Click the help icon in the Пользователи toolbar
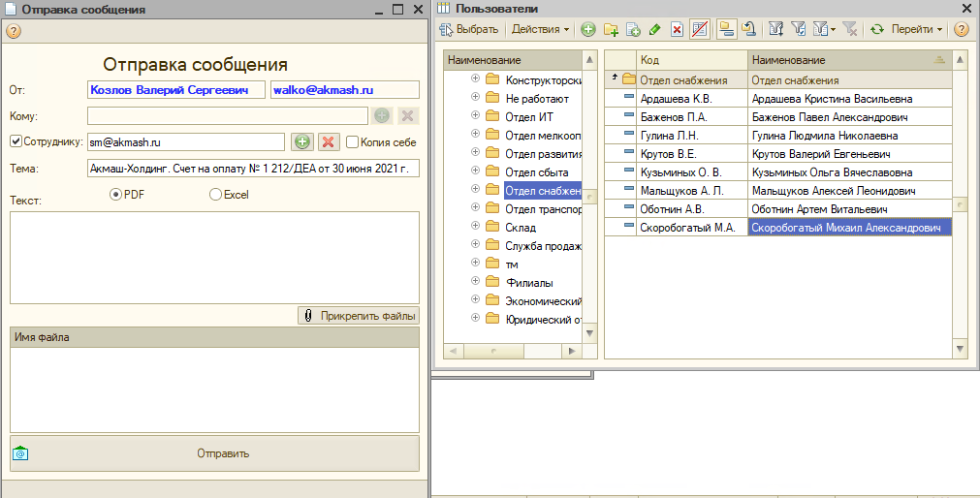The image size is (980, 498). (x=962, y=29)
